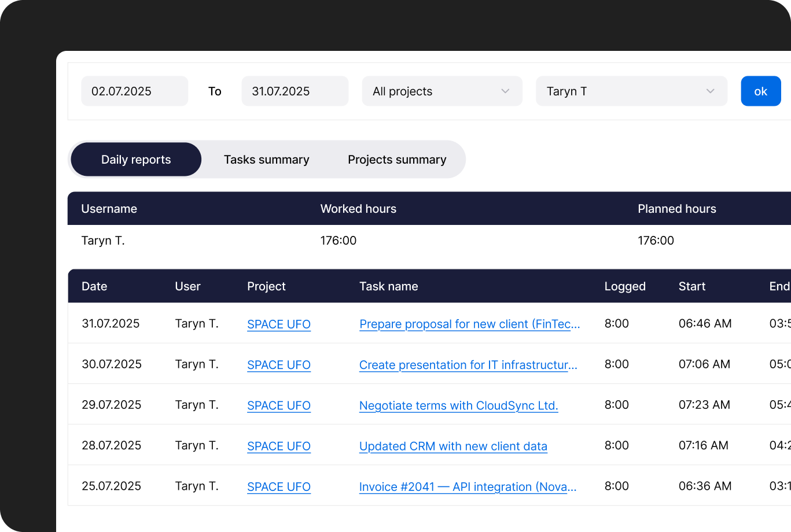Screen dimensions: 791x532
Task: Open the Projects summary tab
Action: 397,160
